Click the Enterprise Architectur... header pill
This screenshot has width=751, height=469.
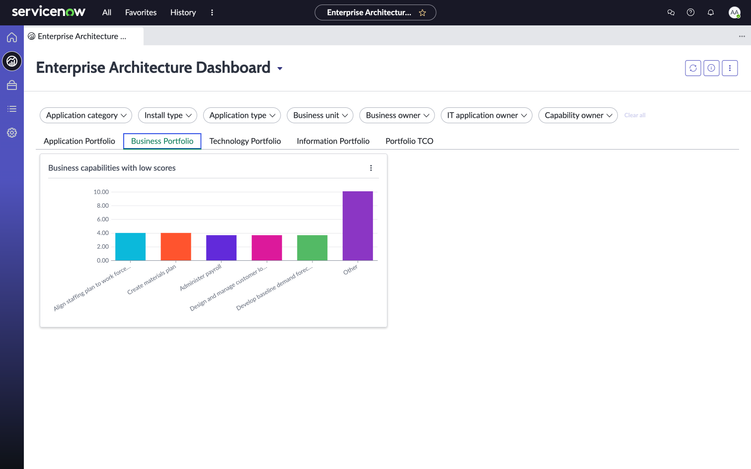(x=375, y=12)
